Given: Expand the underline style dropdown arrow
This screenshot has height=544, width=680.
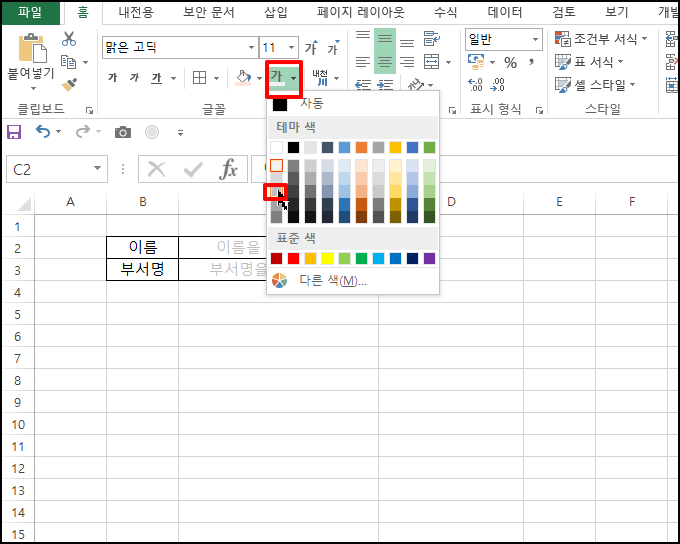Looking at the screenshot, I should tap(173, 78).
